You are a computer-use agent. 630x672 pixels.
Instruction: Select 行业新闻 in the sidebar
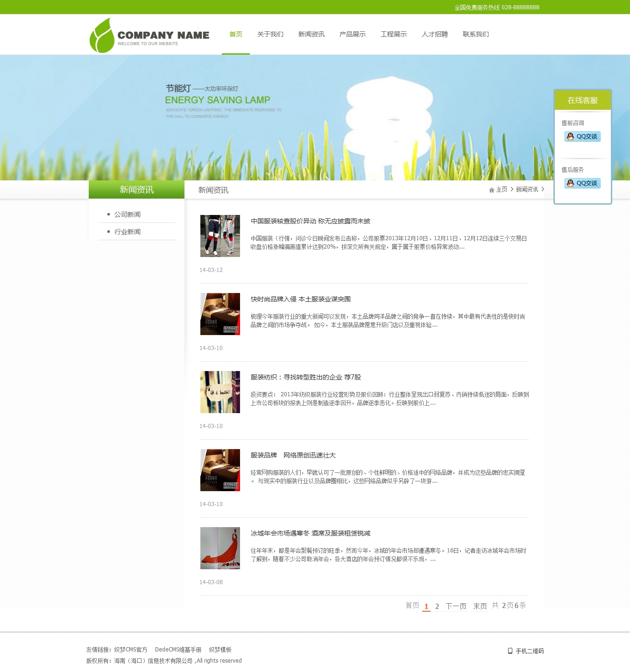[x=127, y=232]
